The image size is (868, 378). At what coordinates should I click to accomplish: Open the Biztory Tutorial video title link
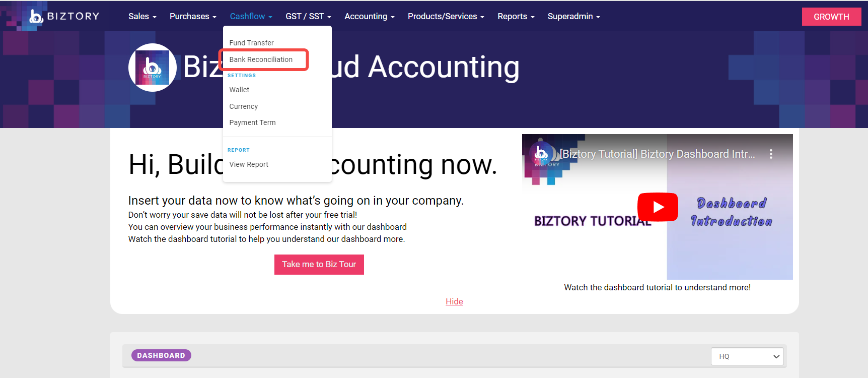point(658,154)
